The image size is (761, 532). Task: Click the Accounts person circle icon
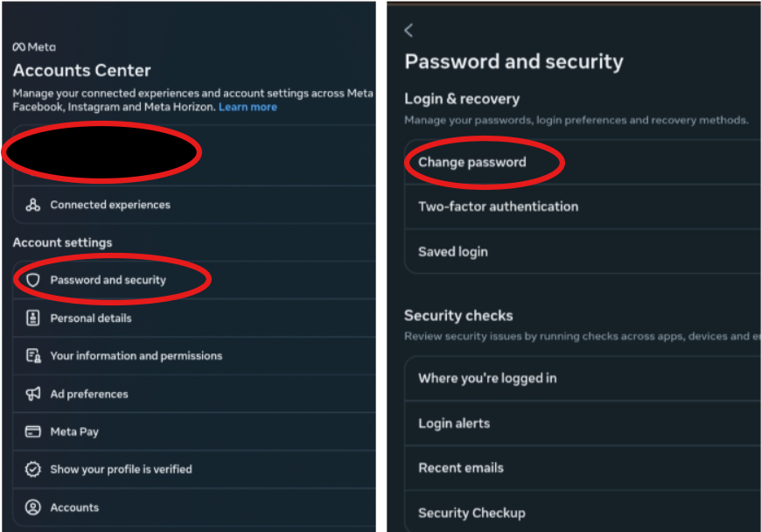click(33, 507)
